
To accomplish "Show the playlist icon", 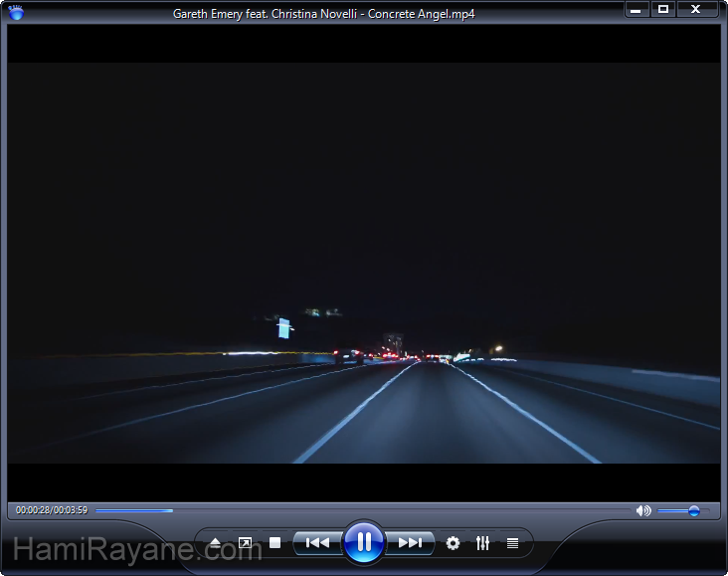I will (512, 543).
